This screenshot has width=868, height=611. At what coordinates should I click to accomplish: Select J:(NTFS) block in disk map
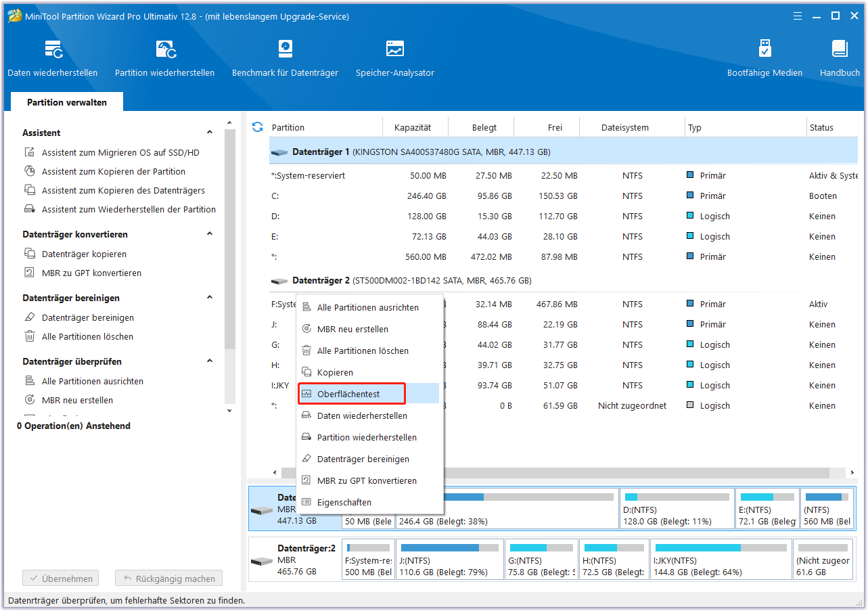point(450,560)
